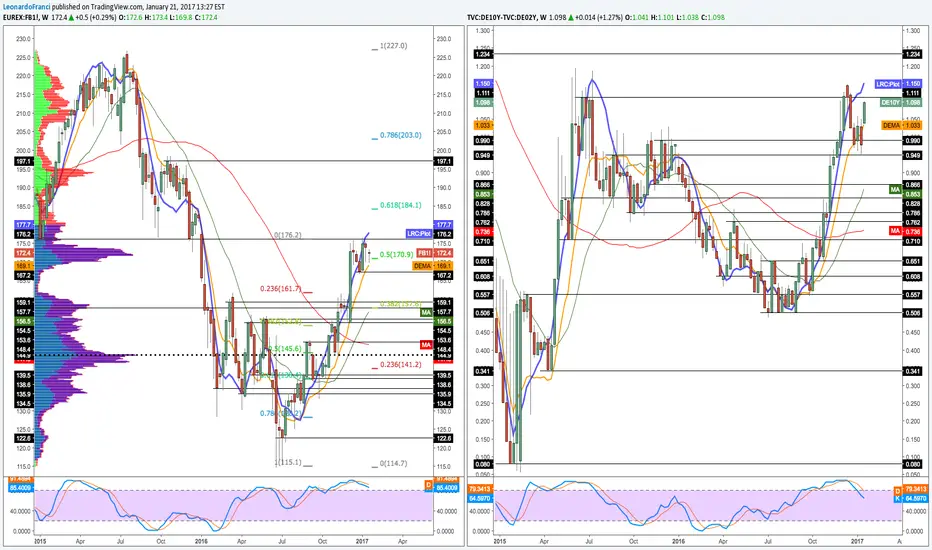Click 2017 on the FB1! chart time axis
932x550 pixels.
pos(361,542)
